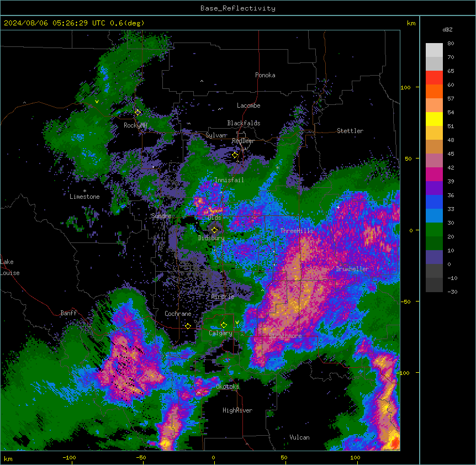
Task: Click the Strathmore label
Action: pyautogui.click(x=285, y=336)
